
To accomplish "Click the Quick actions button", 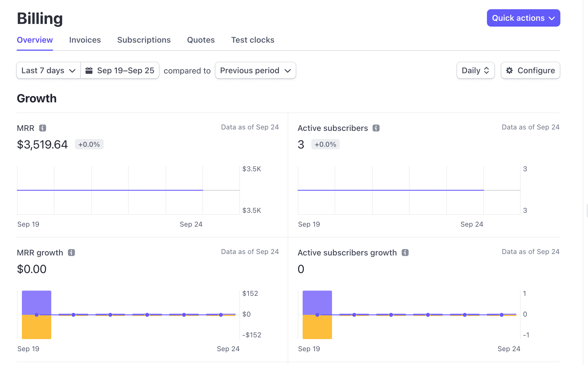I will (x=518, y=18).
